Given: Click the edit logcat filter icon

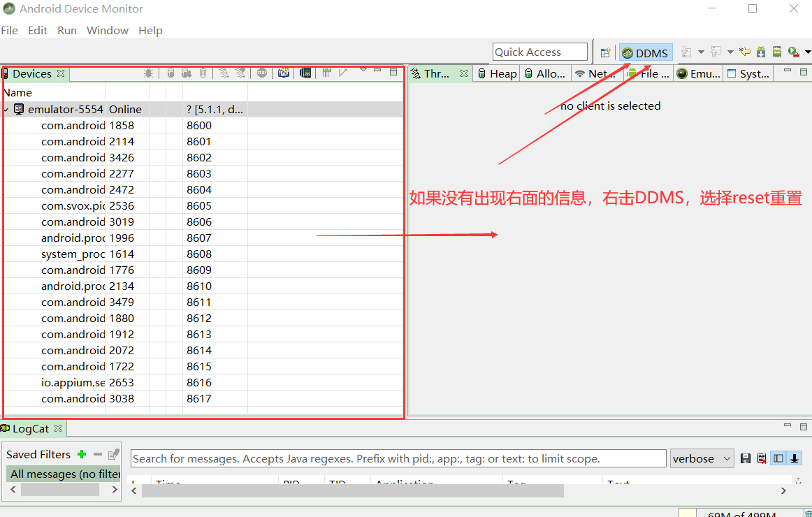Looking at the screenshot, I should click(x=113, y=454).
